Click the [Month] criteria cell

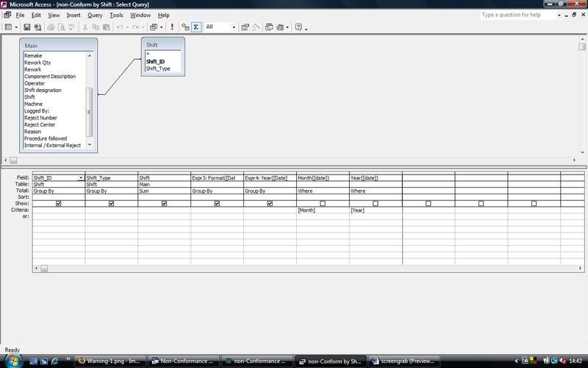(x=323, y=210)
